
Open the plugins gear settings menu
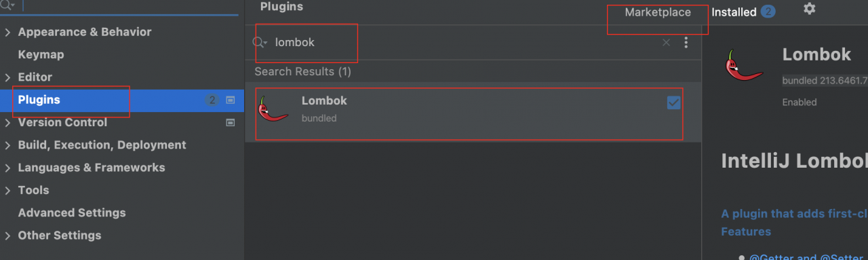click(809, 9)
